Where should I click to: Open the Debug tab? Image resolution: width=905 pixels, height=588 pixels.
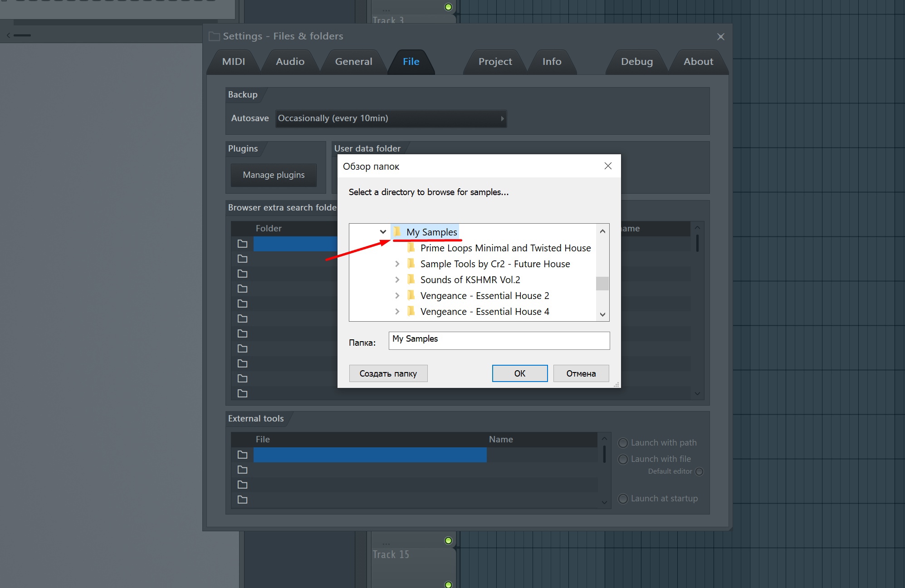click(637, 62)
